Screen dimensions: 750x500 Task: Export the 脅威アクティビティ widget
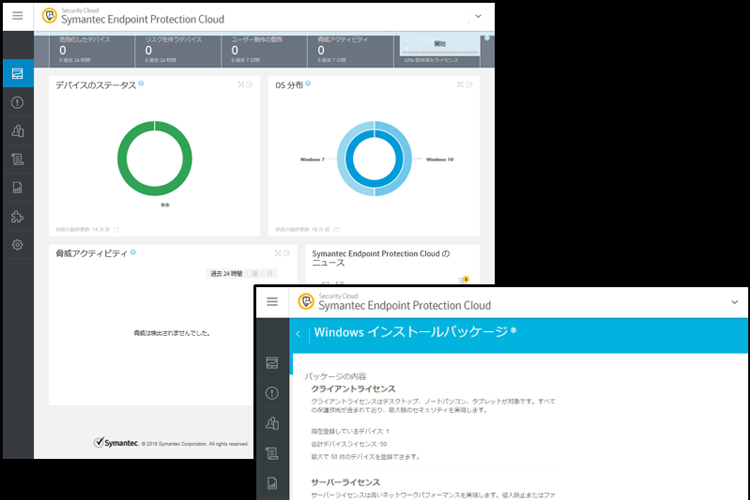(x=287, y=253)
